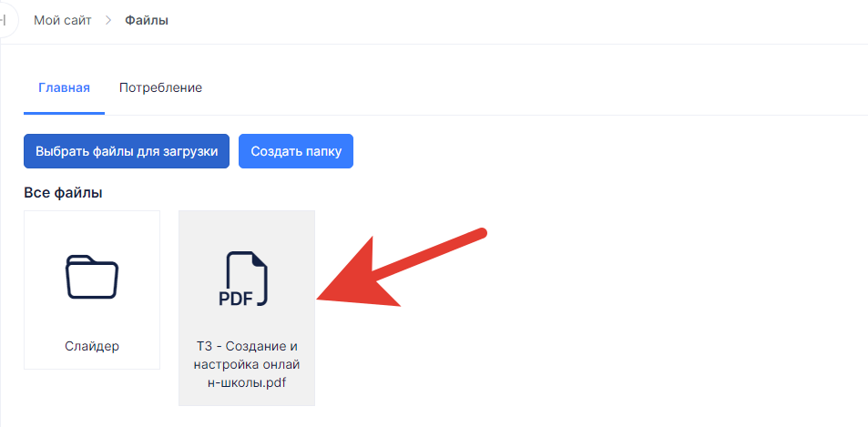Viewport: 868px width, 427px height.
Task: Click the Все файлы heading
Action: [x=63, y=192]
